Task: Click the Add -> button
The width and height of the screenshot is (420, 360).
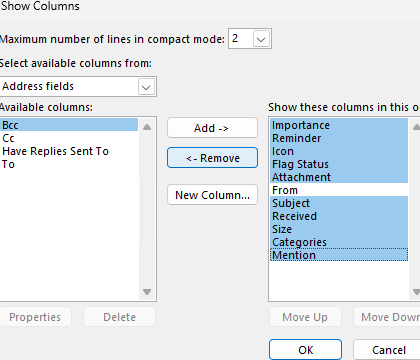Action: 212,128
